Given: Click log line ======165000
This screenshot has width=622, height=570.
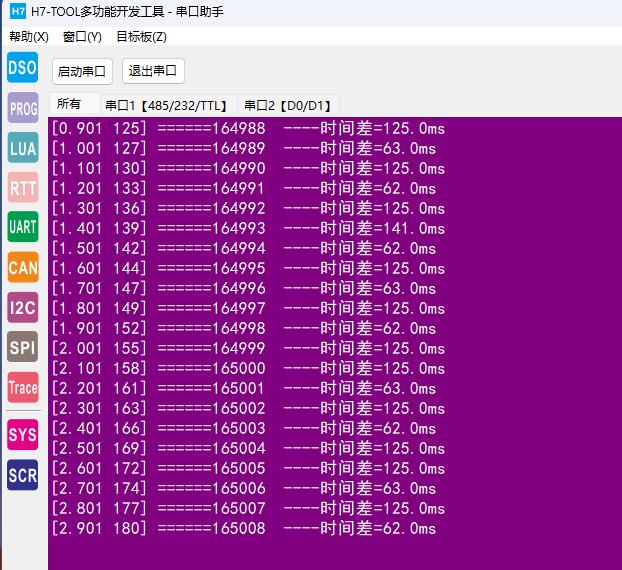Looking at the screenshot, I should point(248,368).
